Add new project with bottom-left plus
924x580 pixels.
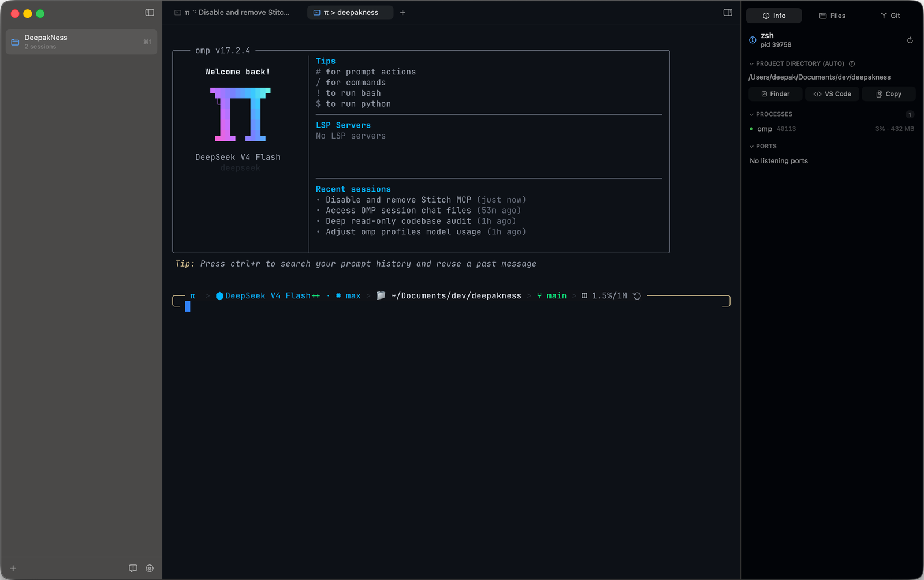tap(13, 568)
